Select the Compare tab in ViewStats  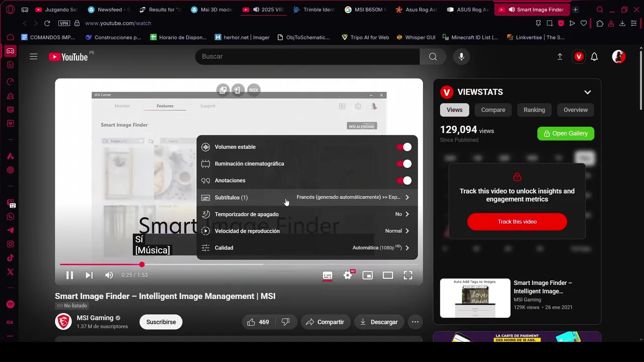(x=493, y=110)
